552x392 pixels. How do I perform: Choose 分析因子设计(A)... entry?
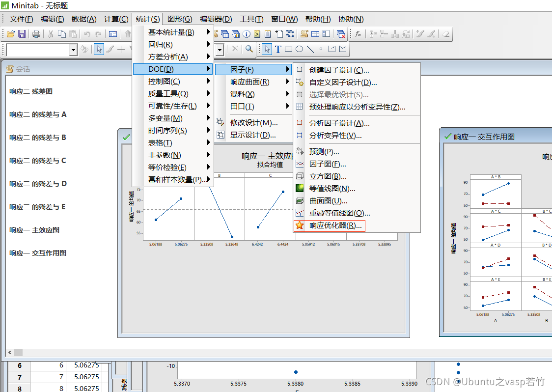(357, 123)
